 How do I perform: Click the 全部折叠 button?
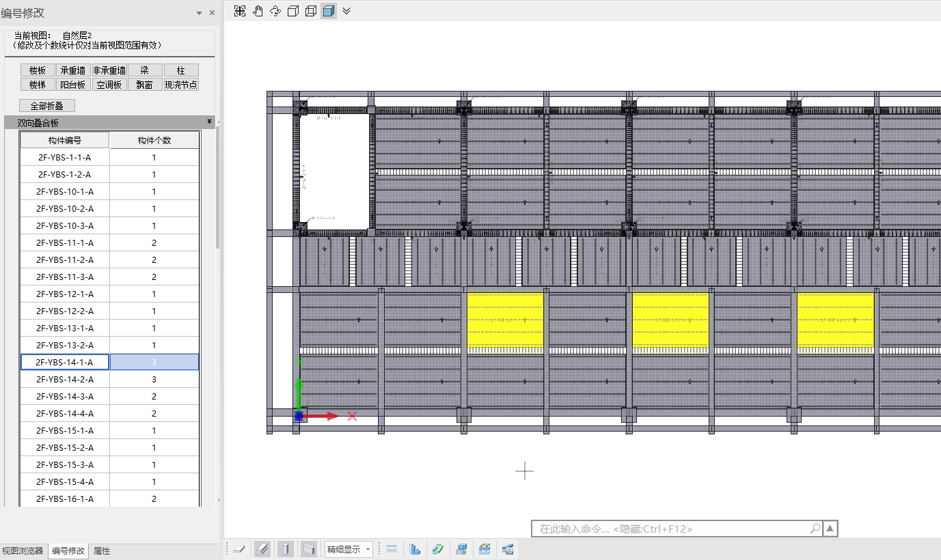(x=46, y=106)
